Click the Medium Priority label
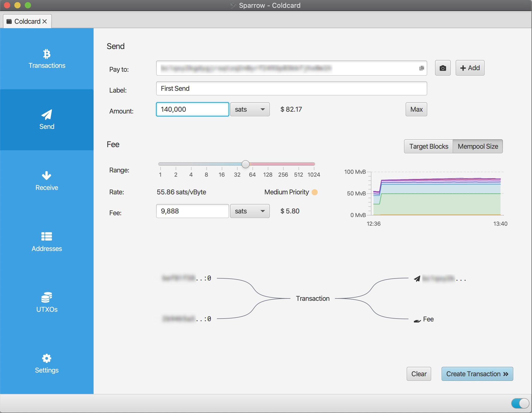 point(286,192)
